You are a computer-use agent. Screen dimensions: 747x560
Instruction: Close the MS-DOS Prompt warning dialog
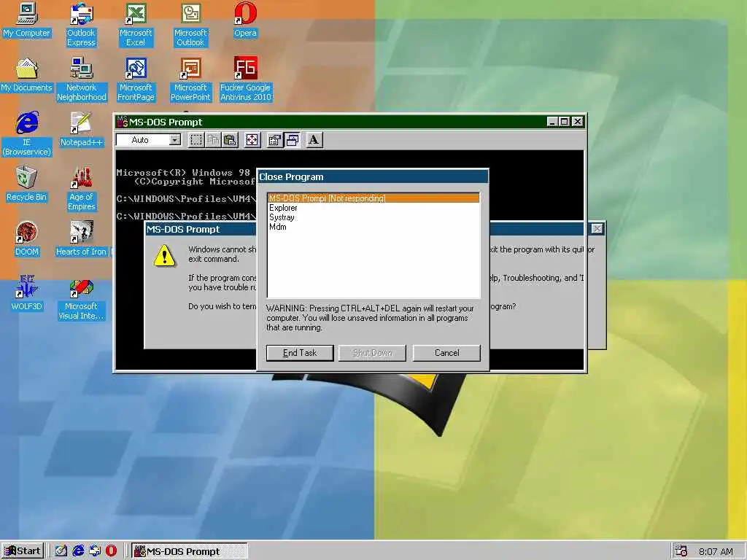[597, 229]
